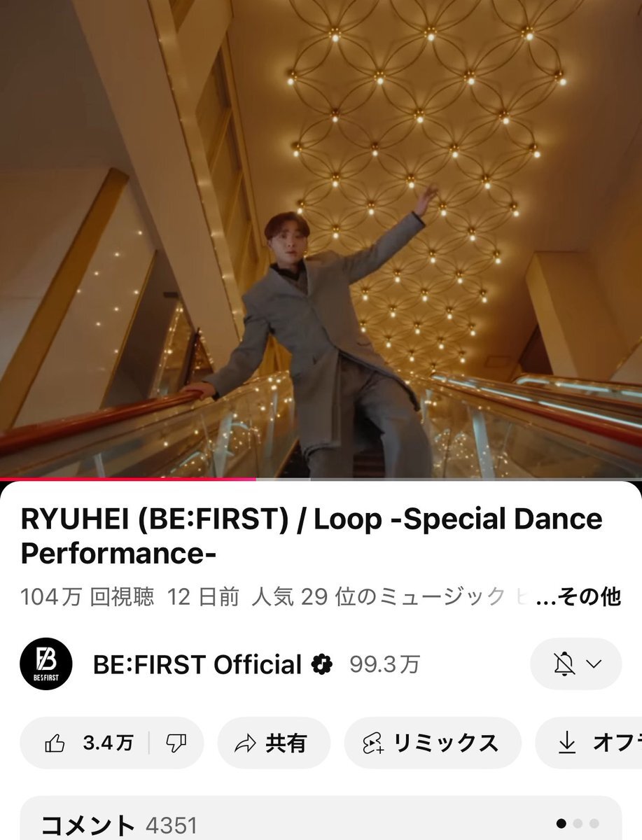Open the BE:FIRST Official channel name

(x=197, y=664)
